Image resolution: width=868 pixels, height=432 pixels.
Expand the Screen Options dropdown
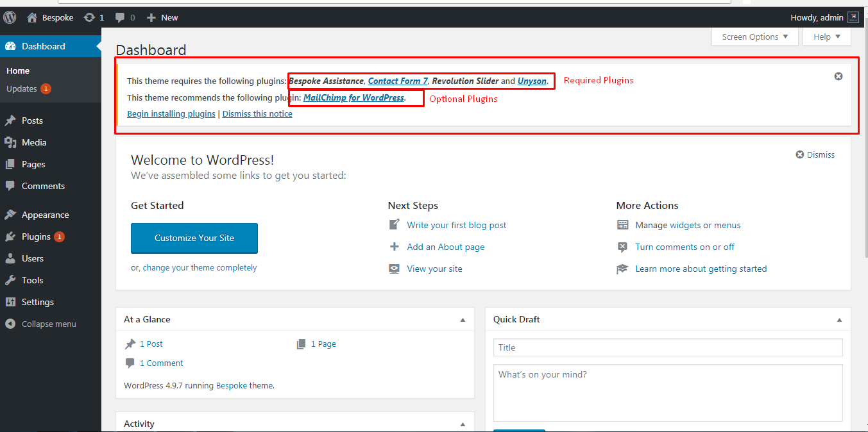(755, 37)
